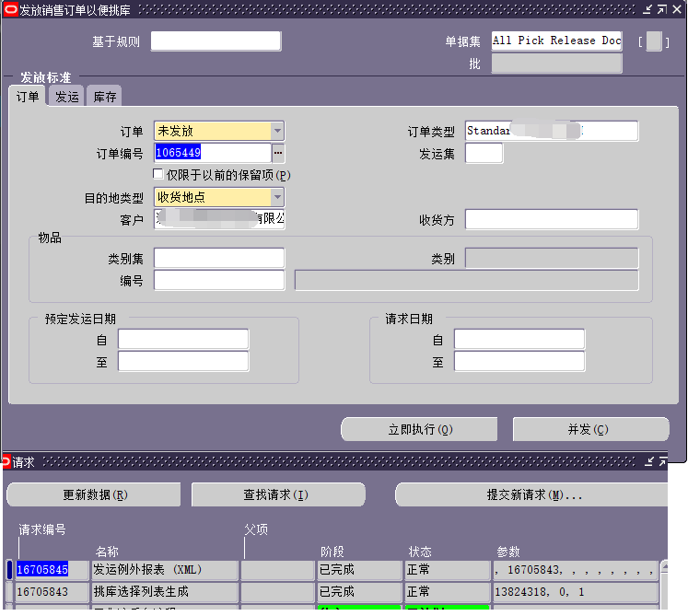
Task: Open order number list-of-values ellipsis button
Action: (x=278, y=153)
